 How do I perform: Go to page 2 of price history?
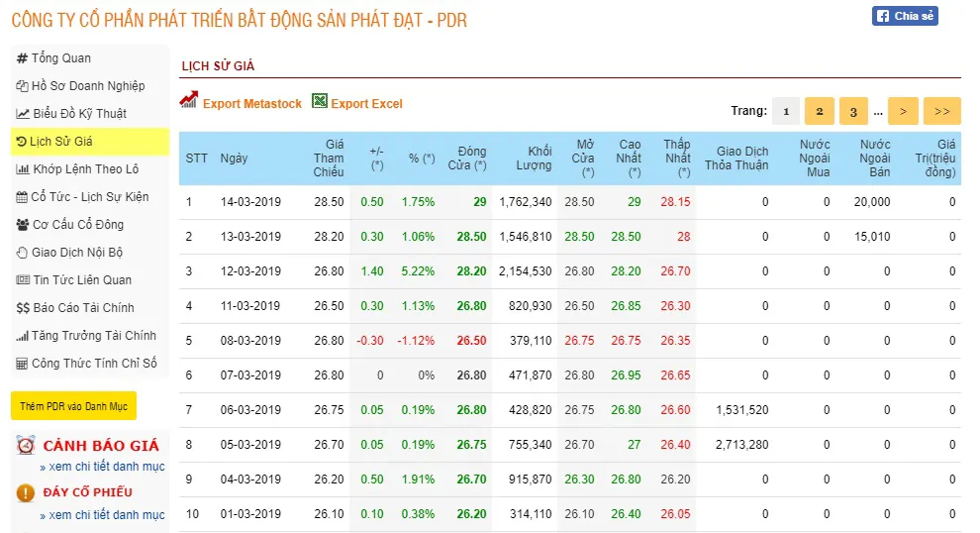point(820,111)
